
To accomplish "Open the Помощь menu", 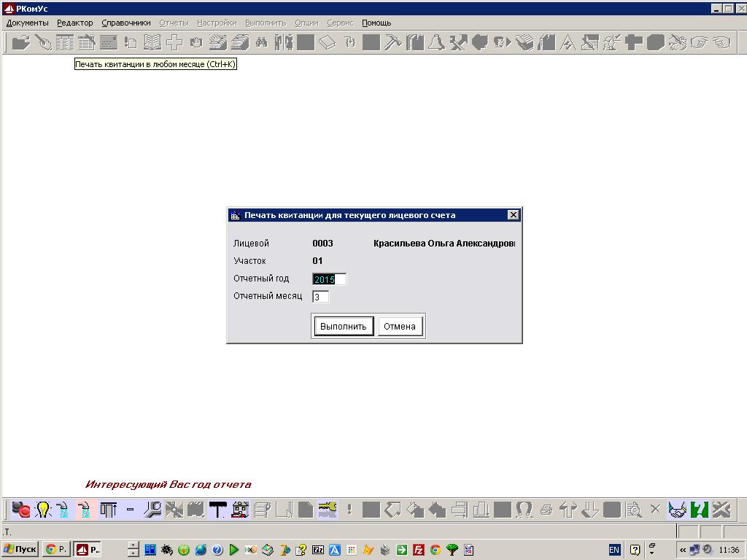I will (x=376, y=23).
